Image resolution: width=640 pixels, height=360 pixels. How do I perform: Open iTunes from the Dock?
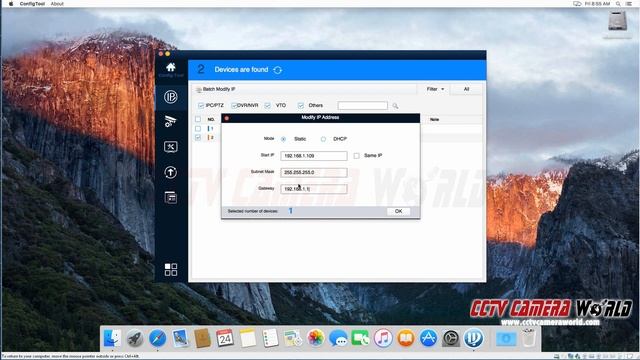point(383,338)
